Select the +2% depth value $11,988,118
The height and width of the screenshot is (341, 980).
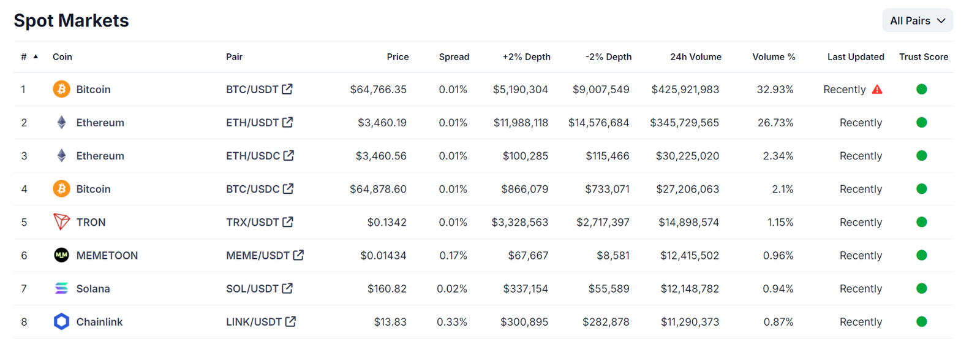tap(521, 123)
